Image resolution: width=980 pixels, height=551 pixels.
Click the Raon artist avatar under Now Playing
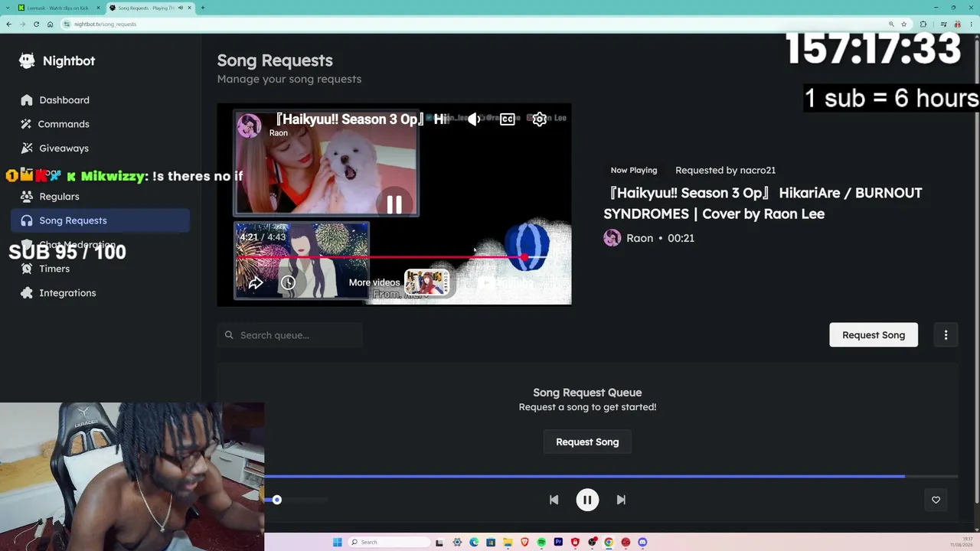pyautogui.click(x=612, y=238)
